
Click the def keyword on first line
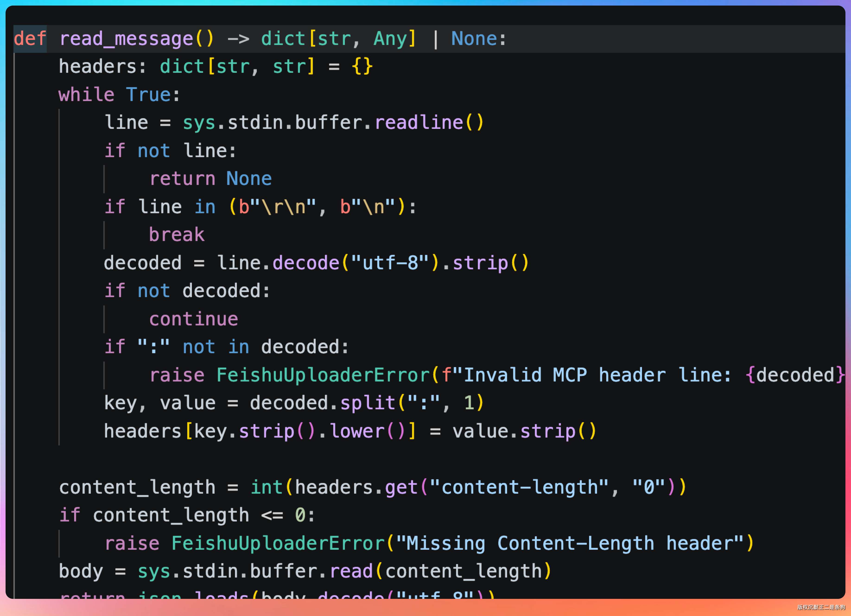point(30,39)
